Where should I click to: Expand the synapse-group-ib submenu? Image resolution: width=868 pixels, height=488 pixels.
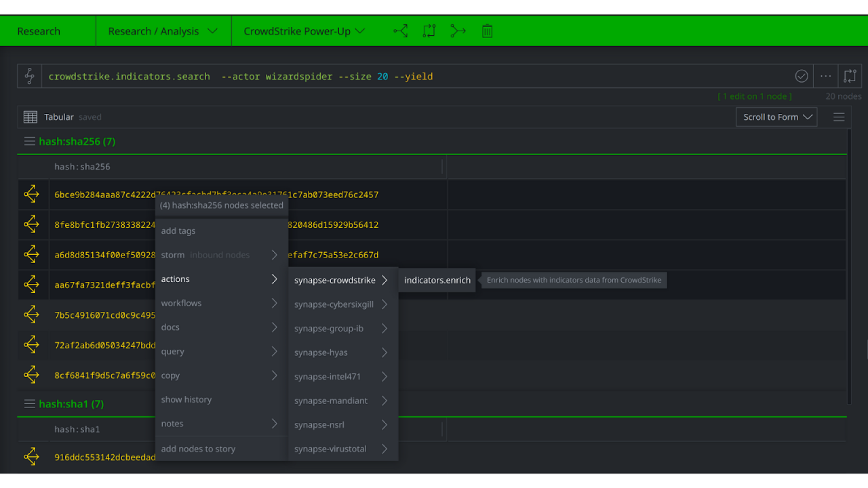pos(342,328)
